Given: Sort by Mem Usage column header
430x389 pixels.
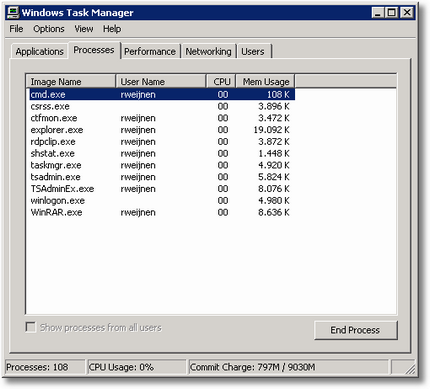Looking at the screenshot, I should 265,82.
